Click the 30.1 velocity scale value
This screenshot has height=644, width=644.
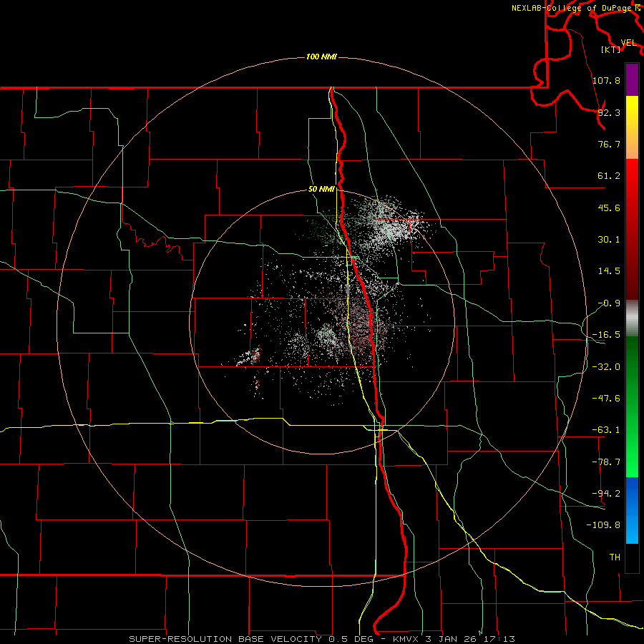609,240
